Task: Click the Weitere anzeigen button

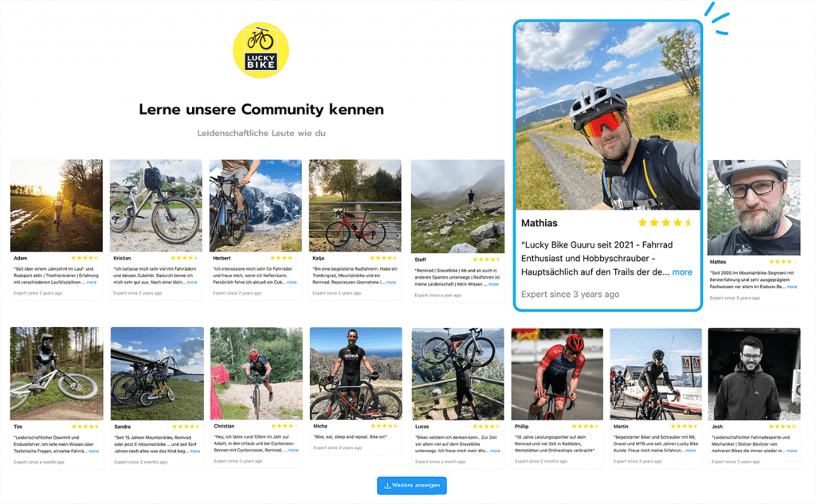Action: (412, 485)
